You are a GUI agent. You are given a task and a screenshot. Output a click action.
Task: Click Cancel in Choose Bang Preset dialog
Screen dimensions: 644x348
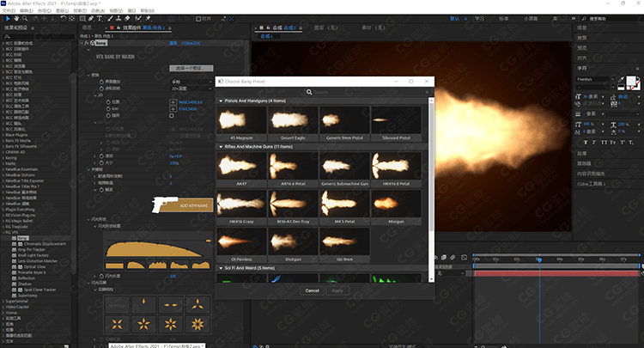313,290
